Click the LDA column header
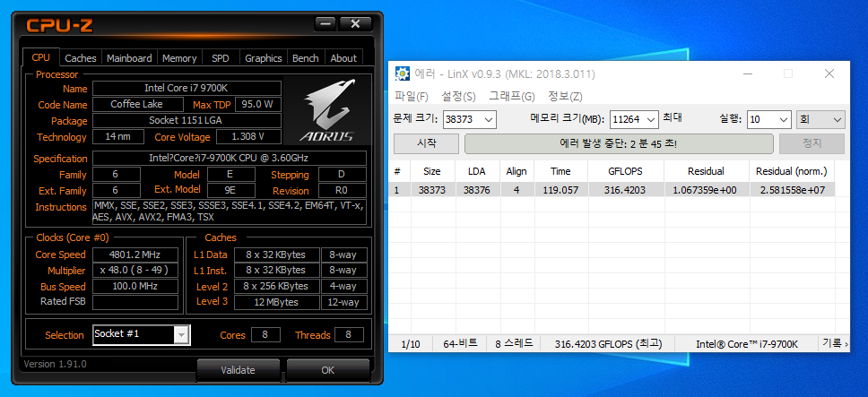Screen dimensions: 868x397 point(477,171)
